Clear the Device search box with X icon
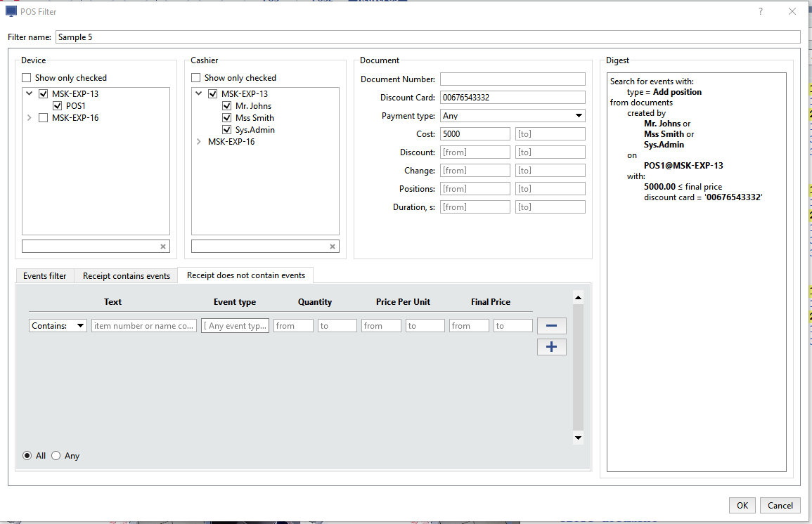 click(x=163, y=247)
